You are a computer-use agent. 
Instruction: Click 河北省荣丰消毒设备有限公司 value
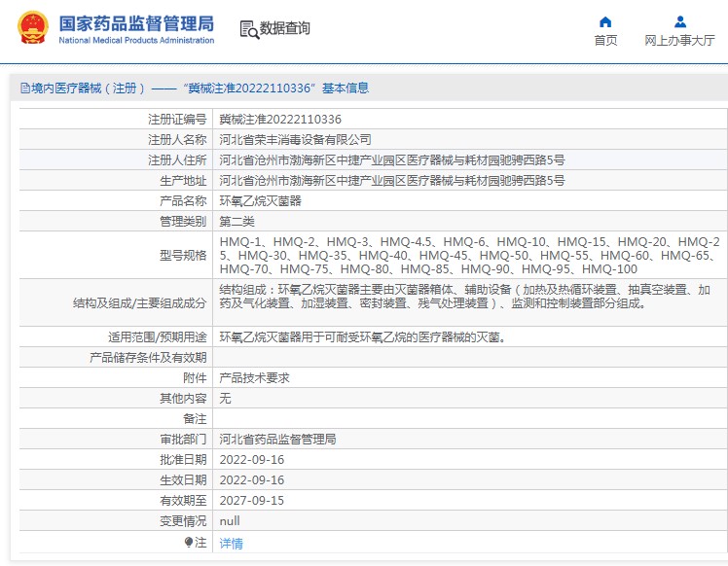295,140
